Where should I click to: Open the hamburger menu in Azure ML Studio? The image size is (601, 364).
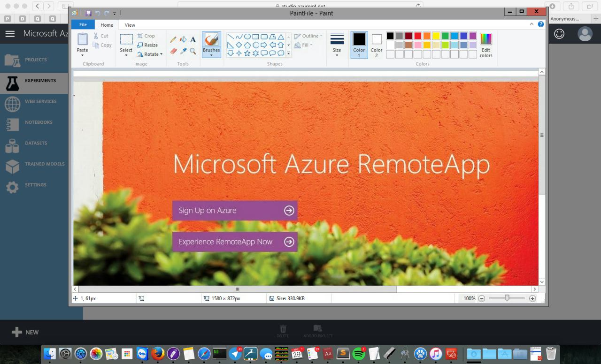10,34
